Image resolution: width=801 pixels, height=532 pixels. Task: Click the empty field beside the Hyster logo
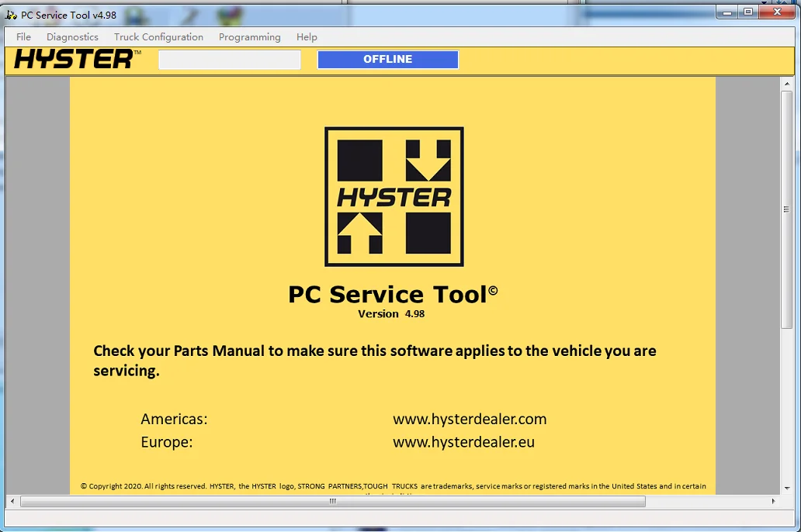click(x=230, y=59)
